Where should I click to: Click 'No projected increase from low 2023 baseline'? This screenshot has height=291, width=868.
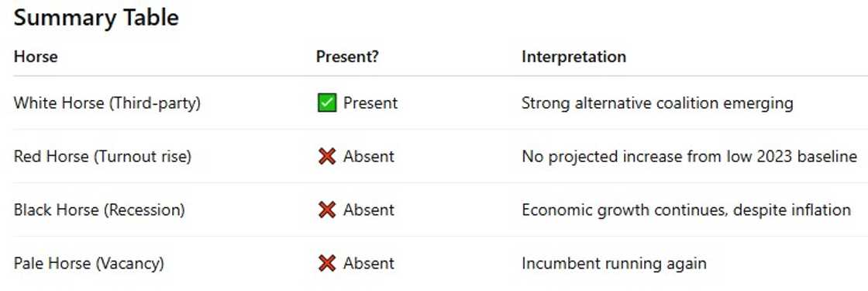(689, 157)
